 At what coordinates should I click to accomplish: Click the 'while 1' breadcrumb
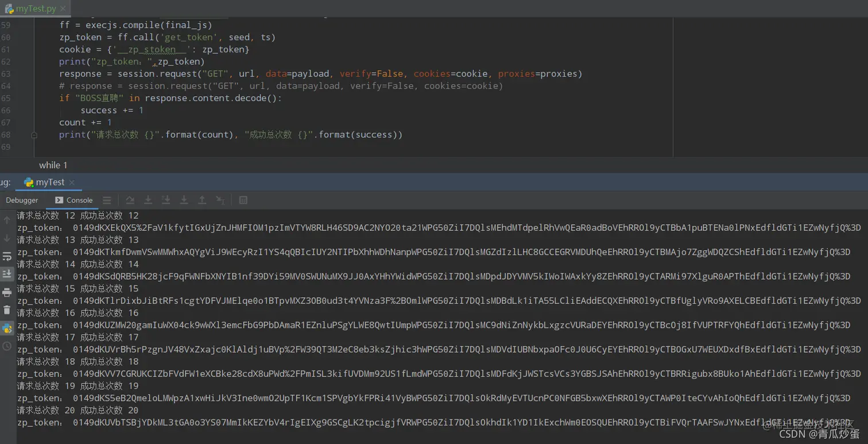click(53, 165)
